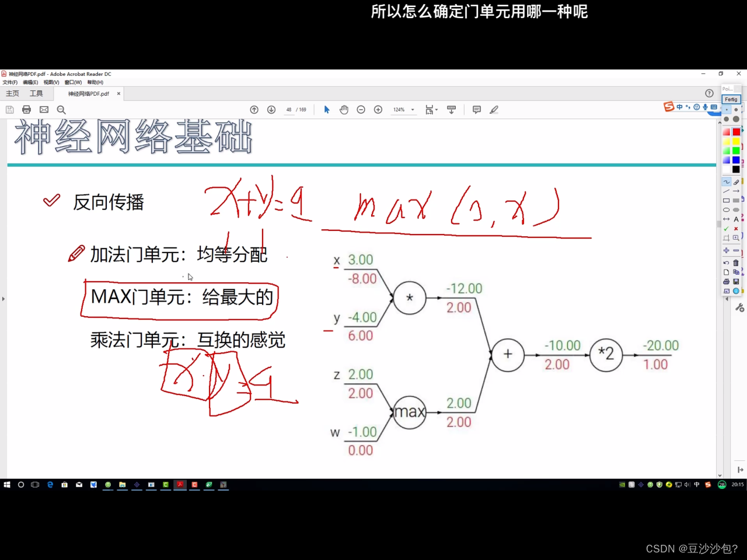
Task: Open the 编辑(E) menu
Action: 30,82
